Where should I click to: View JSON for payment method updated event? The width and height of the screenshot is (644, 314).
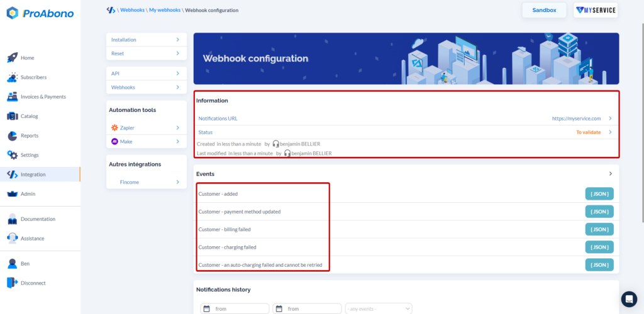coord(599,212)
